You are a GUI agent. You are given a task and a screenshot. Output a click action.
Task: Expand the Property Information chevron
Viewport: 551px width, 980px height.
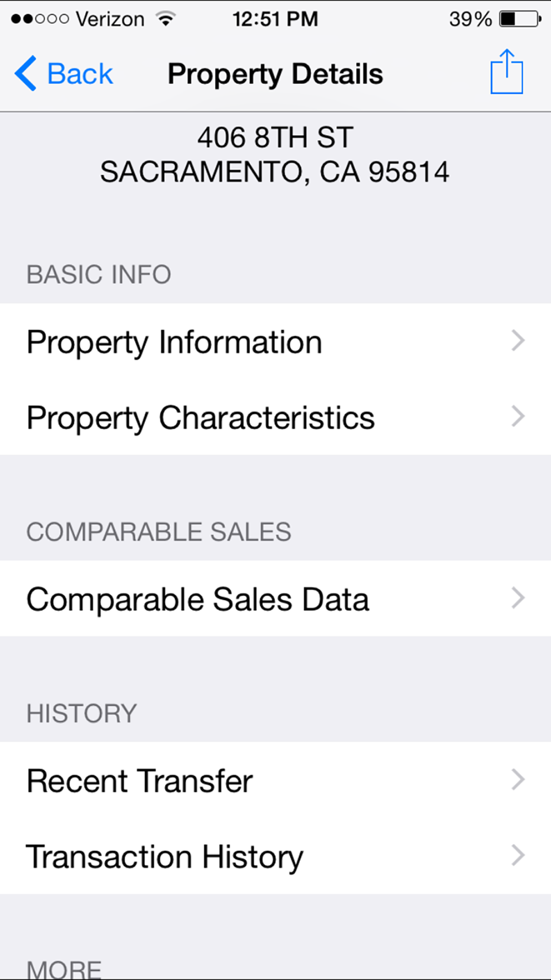(x=518, y=341)
